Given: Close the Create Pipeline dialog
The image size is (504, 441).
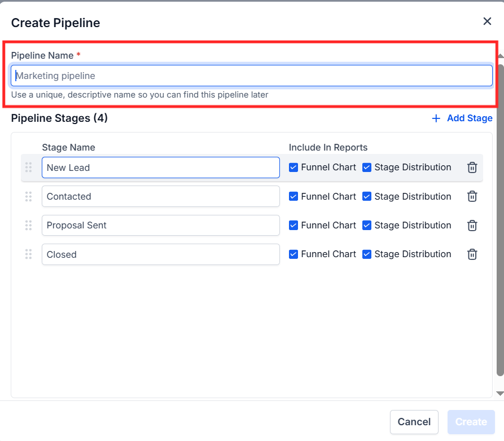Looking at the screenshot, I should pos(487,21).
